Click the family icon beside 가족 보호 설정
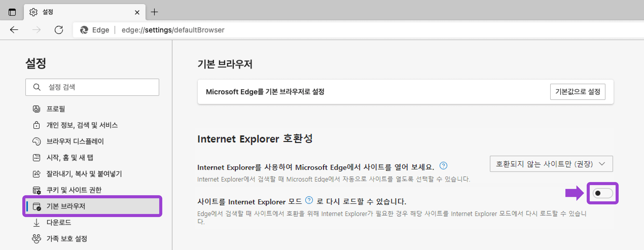Image resolution: width=644 pixels, height=250 pixels. (37, 239)
